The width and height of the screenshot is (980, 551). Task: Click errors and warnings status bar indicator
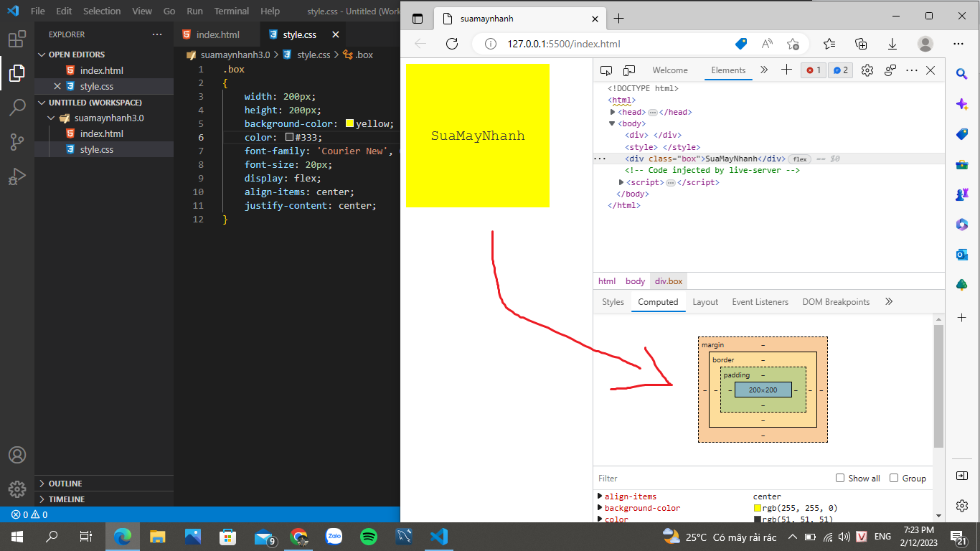pos(29,514)
